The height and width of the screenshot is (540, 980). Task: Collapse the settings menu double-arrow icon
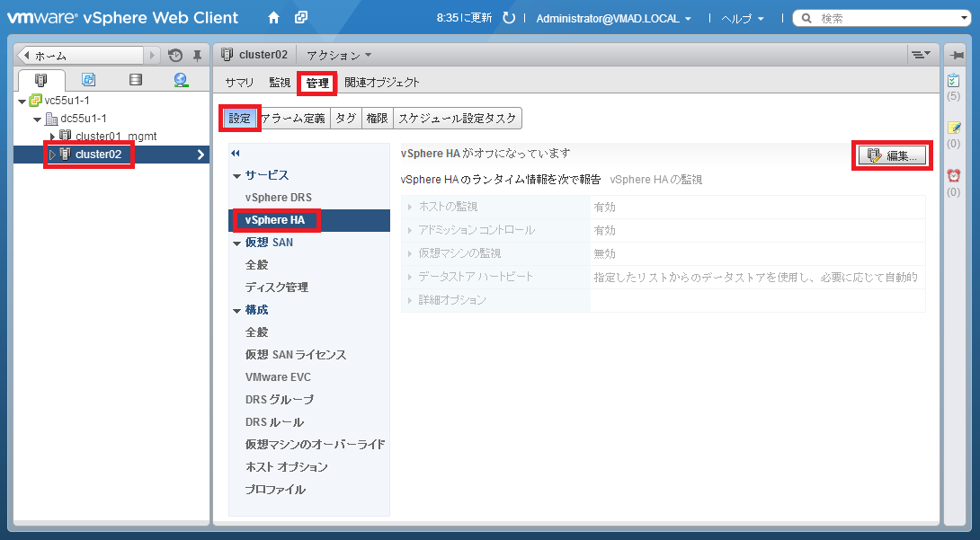(236, 153)
